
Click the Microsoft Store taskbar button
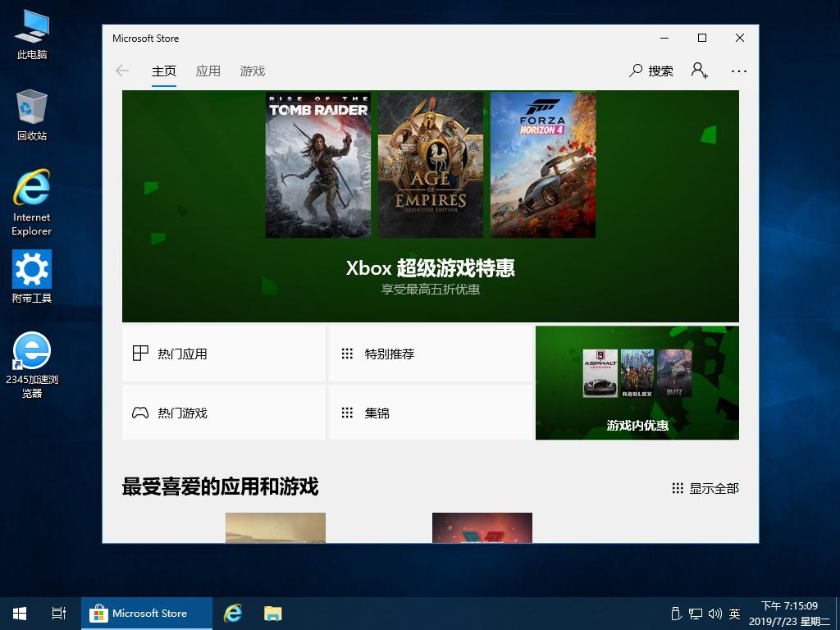point(147,614)
